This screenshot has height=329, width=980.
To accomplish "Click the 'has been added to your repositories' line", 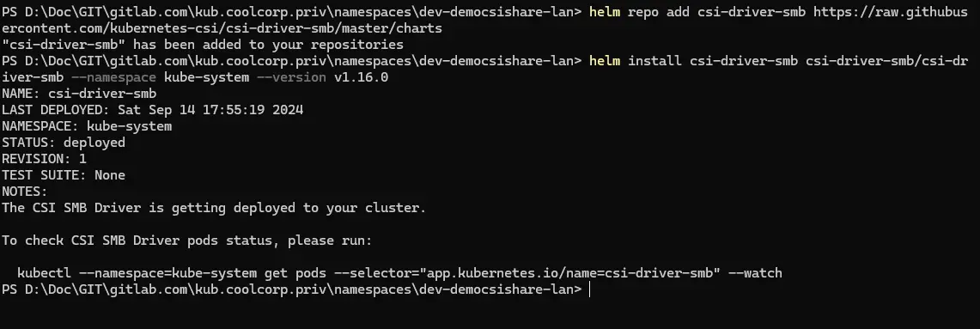I will tap(203, 45).
